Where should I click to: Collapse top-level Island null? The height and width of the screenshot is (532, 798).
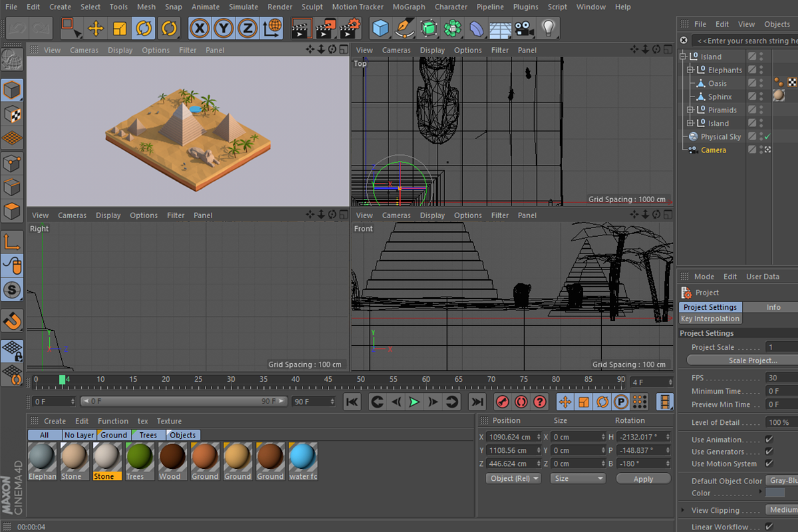click(x=683, y=57)
